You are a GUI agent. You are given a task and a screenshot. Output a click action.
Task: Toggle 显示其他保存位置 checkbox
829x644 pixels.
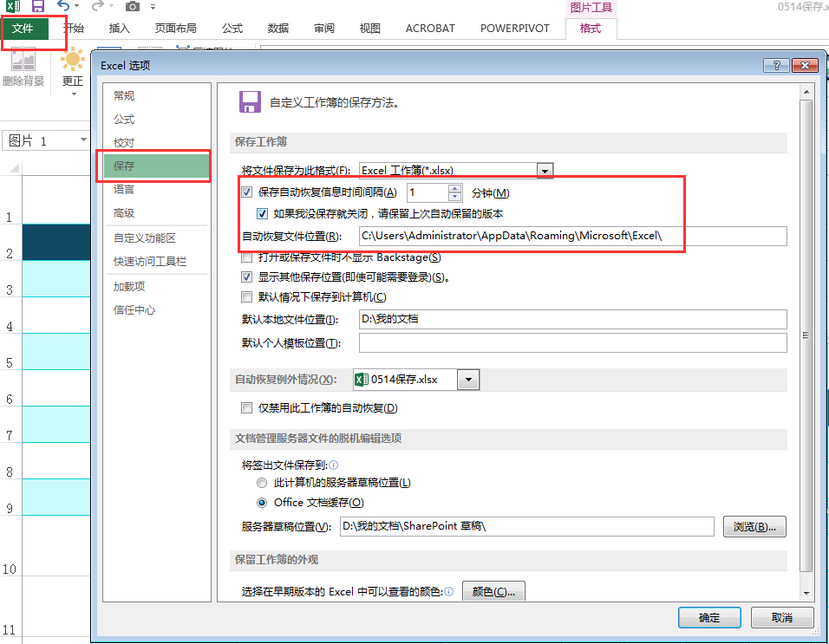246,276
